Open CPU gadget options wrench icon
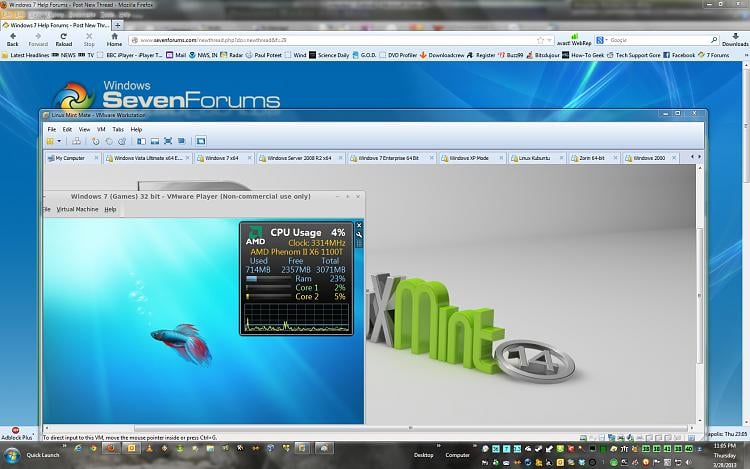The height and width of the screenshot is (469, 750). 359,235
